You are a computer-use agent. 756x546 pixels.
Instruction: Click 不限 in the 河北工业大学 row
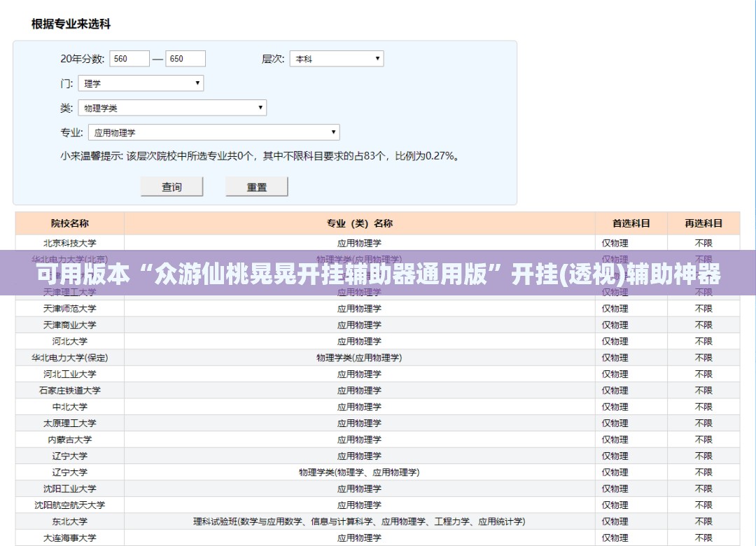pos(703,374)
